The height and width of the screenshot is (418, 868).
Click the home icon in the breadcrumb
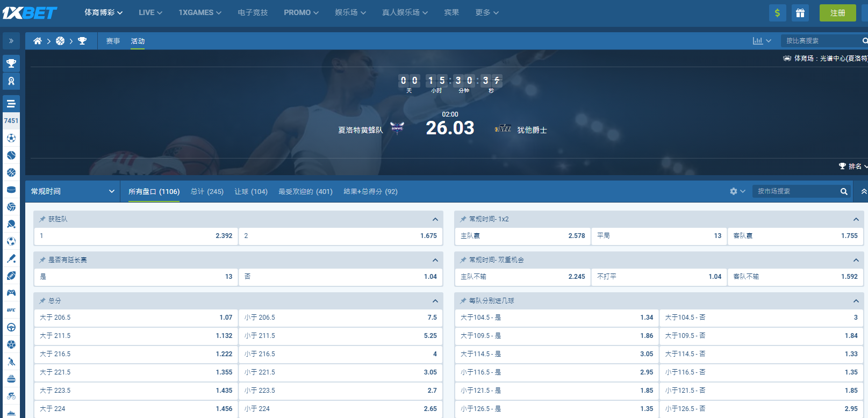tap(38, 41)
